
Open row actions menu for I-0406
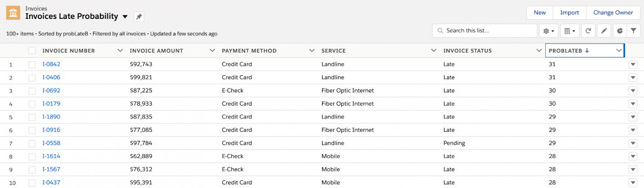point(633,78)
